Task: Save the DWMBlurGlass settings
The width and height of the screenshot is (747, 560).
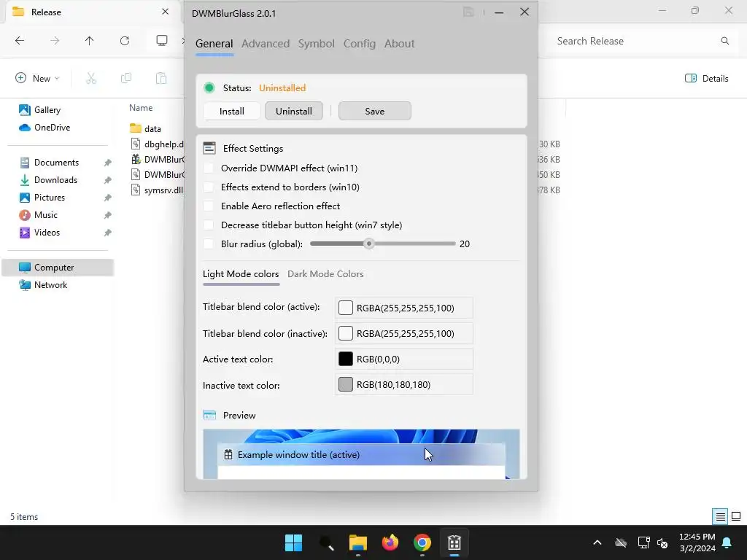Action: pyautogui.click(x=374, y=111)
